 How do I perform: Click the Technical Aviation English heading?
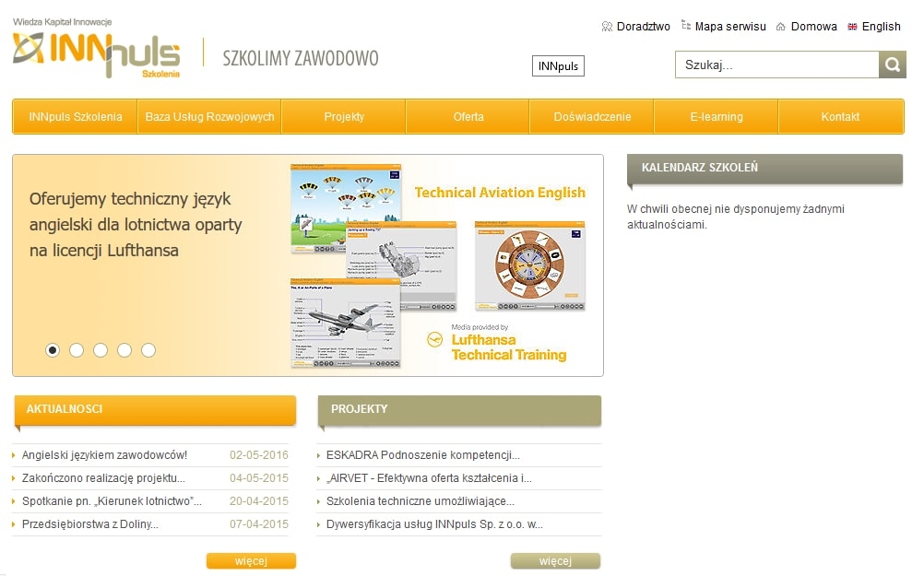[x=500, y=193]
